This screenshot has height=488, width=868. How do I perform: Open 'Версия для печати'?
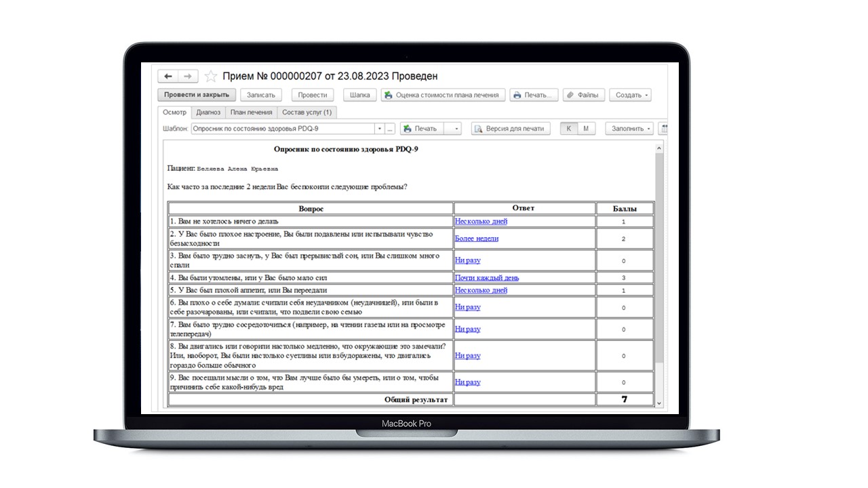pos(510,129)
